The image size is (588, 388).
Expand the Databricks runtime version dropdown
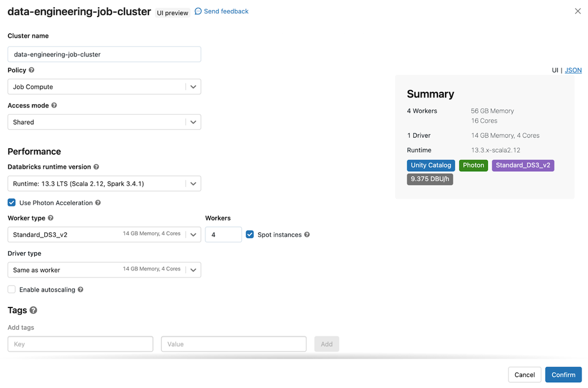tap(104, 183)
